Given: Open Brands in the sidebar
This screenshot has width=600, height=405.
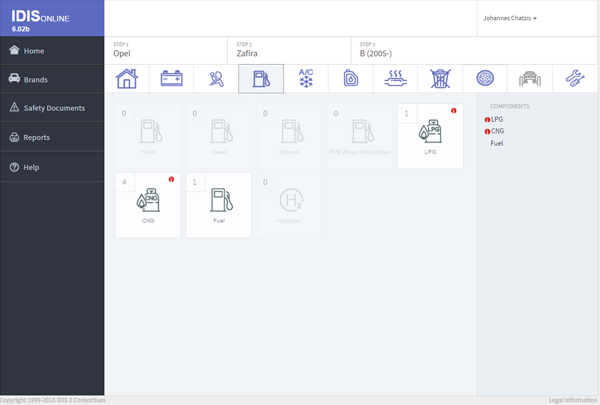Looking at the screenshot, I should 52,79.
